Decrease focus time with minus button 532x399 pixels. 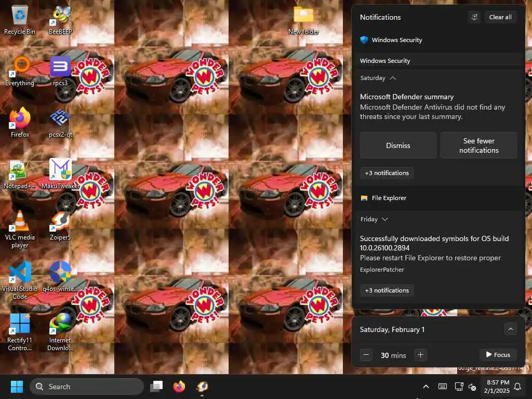[366, 355]
